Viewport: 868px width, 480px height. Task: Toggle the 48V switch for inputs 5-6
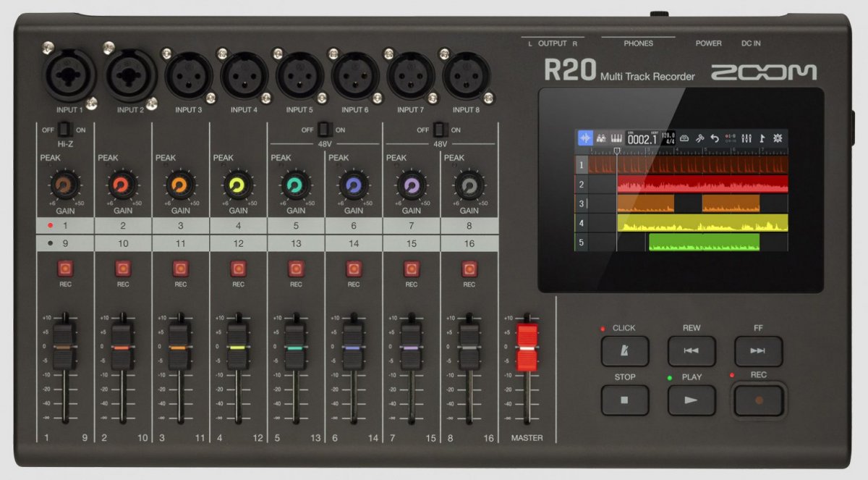pos(325,130)
